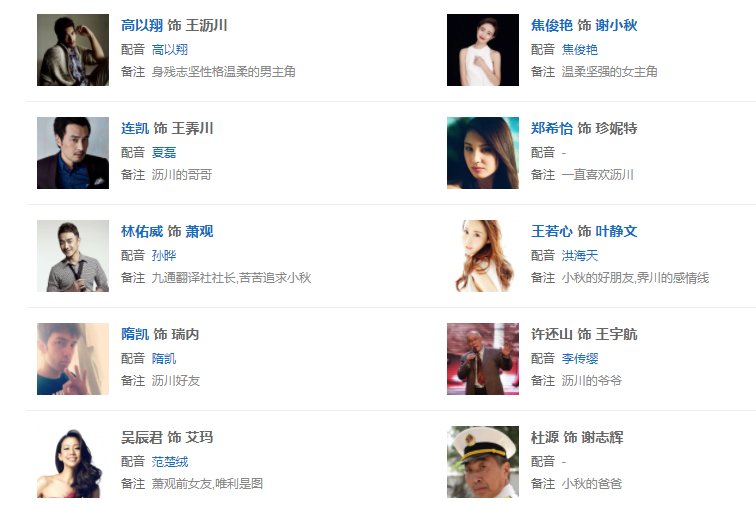756x505 pixels.
Task: Open actor link 高以翔
Action: click(142, 25)
